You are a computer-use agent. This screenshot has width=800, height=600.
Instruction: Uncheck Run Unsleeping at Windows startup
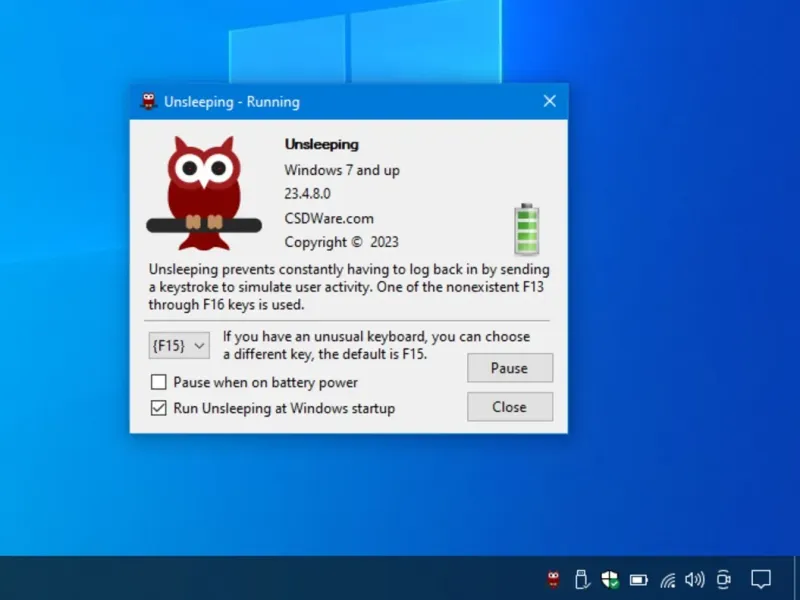click(x=159, y=408)
